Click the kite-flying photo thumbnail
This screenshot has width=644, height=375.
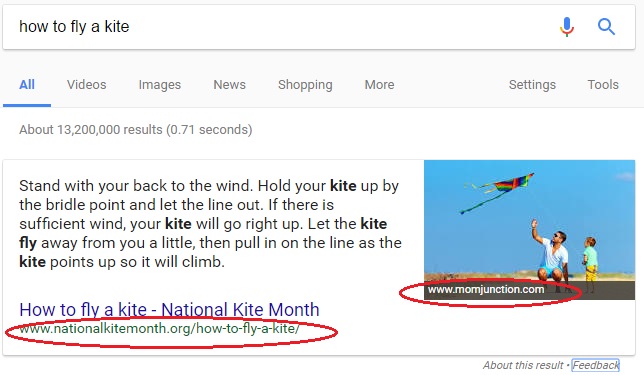point(529,230)
